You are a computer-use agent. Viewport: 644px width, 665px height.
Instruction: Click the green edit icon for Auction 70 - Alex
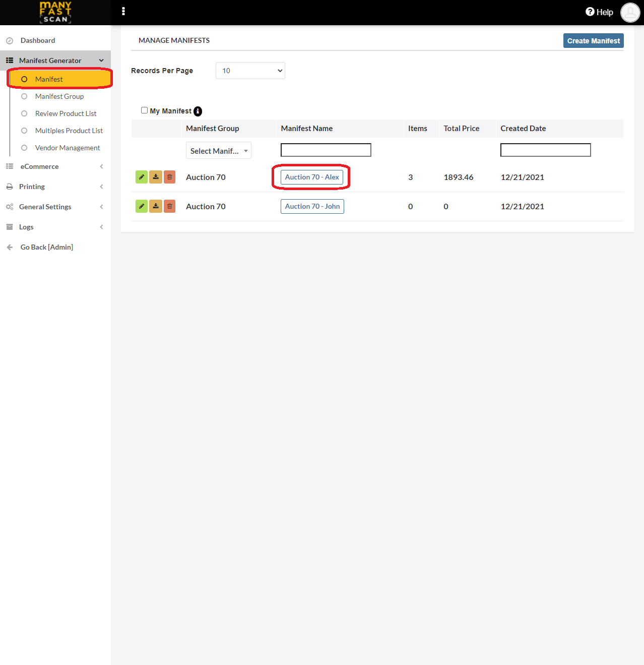142,177
